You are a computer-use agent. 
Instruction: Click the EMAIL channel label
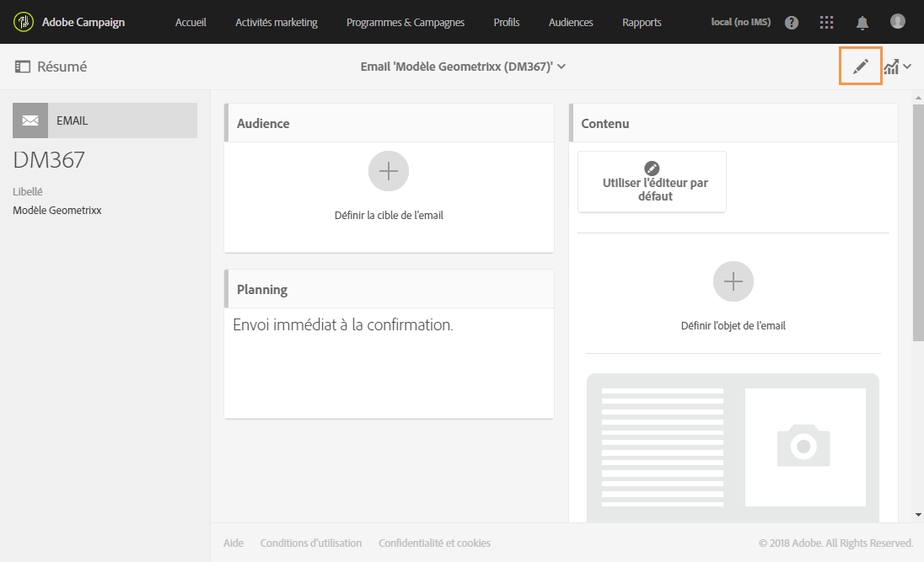click(72, 120)
